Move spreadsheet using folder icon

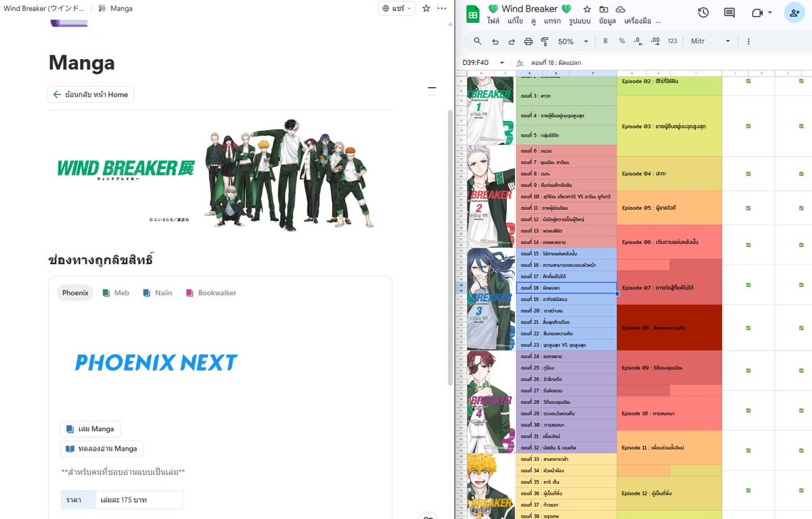tap(603, 9)
